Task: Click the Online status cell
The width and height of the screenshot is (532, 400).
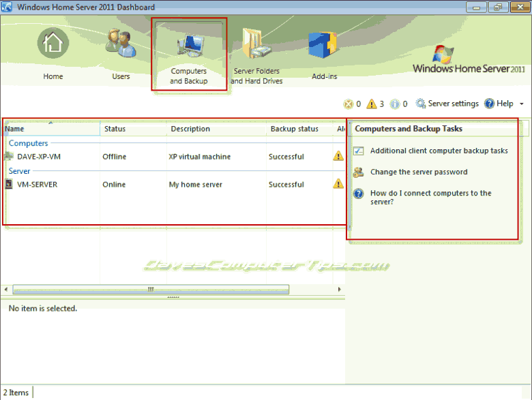Action: pos(114,185)
